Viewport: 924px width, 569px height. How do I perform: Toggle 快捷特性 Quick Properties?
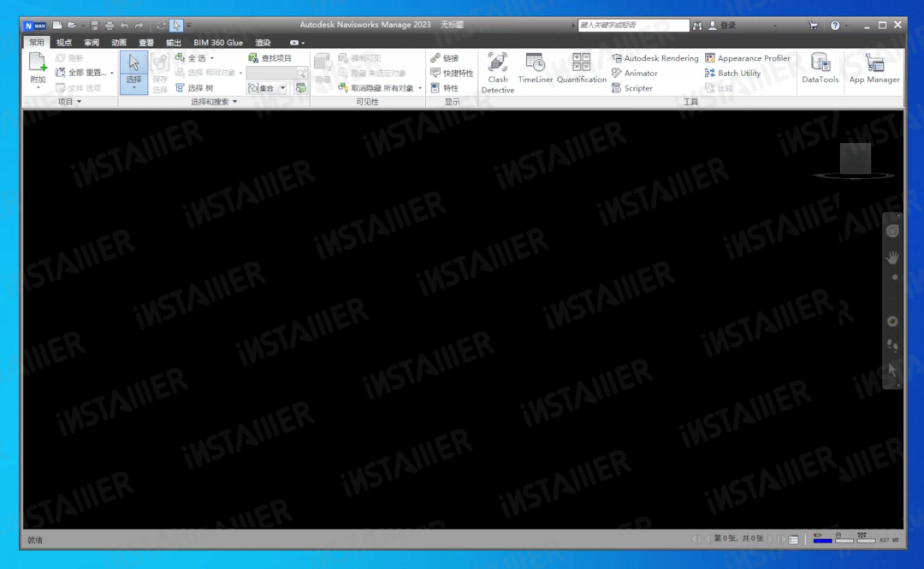(x=452, y=73)
